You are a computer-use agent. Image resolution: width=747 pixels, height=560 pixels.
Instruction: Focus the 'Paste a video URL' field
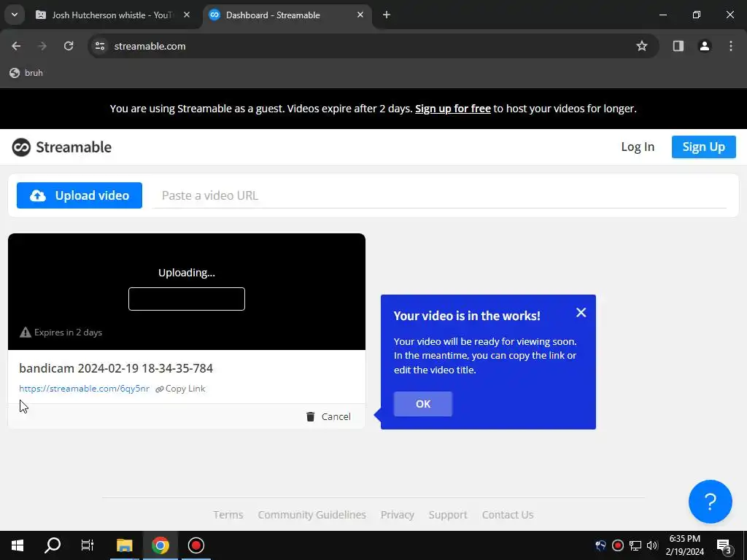pos(439,195)
